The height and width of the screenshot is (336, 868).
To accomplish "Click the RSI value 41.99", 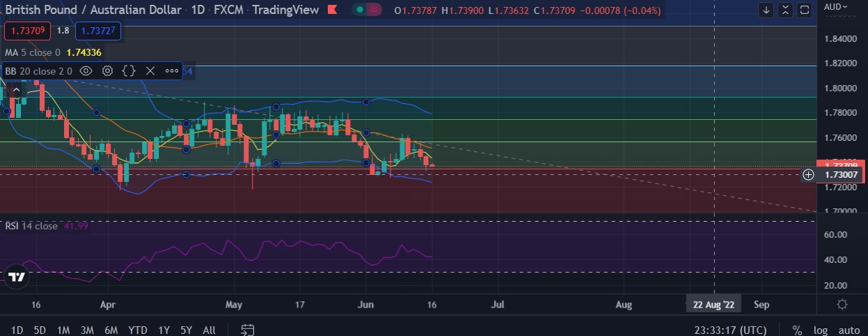I will tap(74, 226).
